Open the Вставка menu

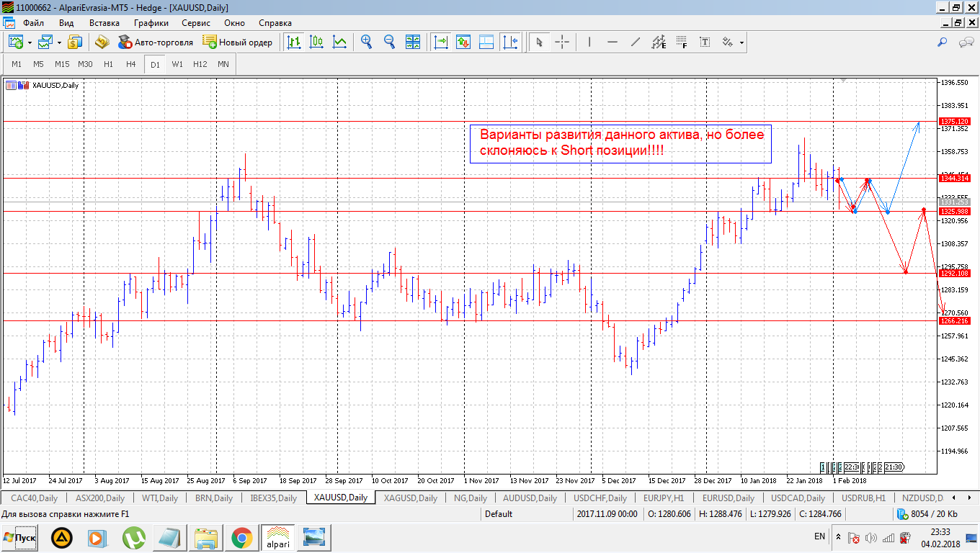coord(104,22)
